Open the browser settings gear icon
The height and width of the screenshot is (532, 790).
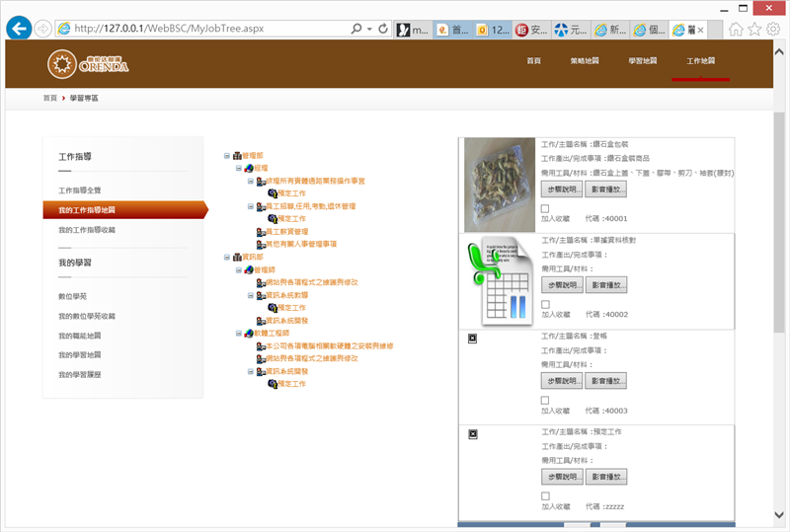click(773, 30)
